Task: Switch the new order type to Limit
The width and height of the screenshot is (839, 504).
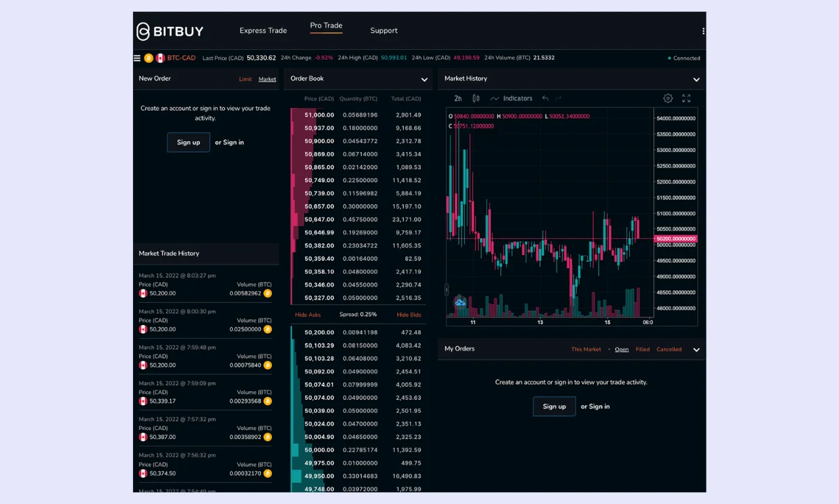Action: pos(245,79)
